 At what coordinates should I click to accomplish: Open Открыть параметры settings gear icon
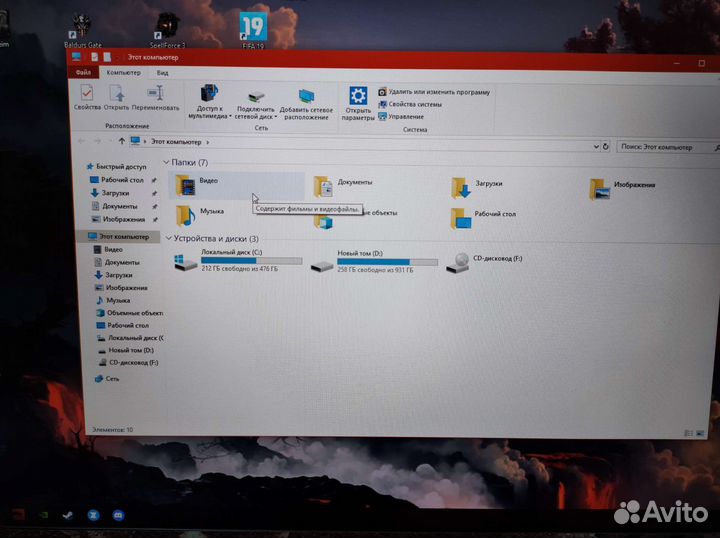point(358,97)
